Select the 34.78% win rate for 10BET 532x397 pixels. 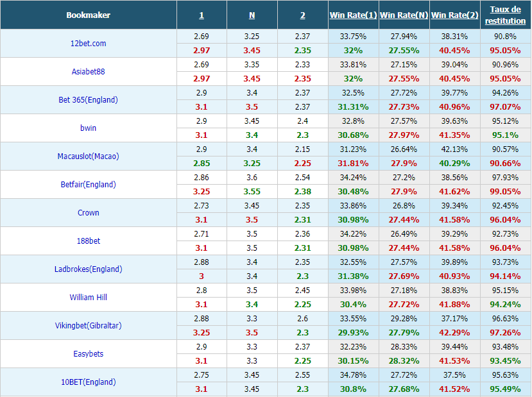(x=353, y=375)
